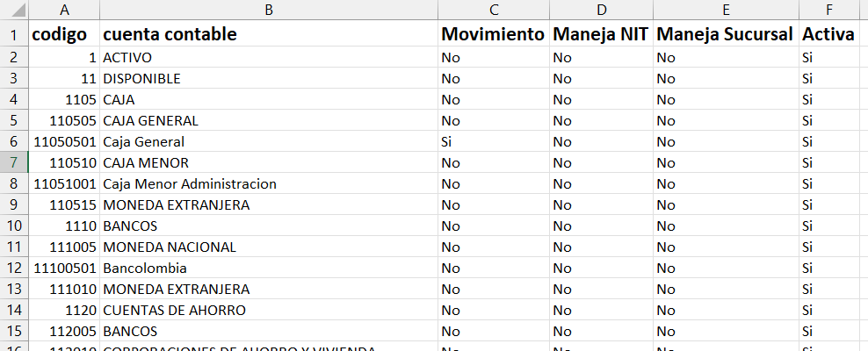The width and height of the screenshot is (868, 351).
Task: Click row header 7
Action: pos(14,162)
